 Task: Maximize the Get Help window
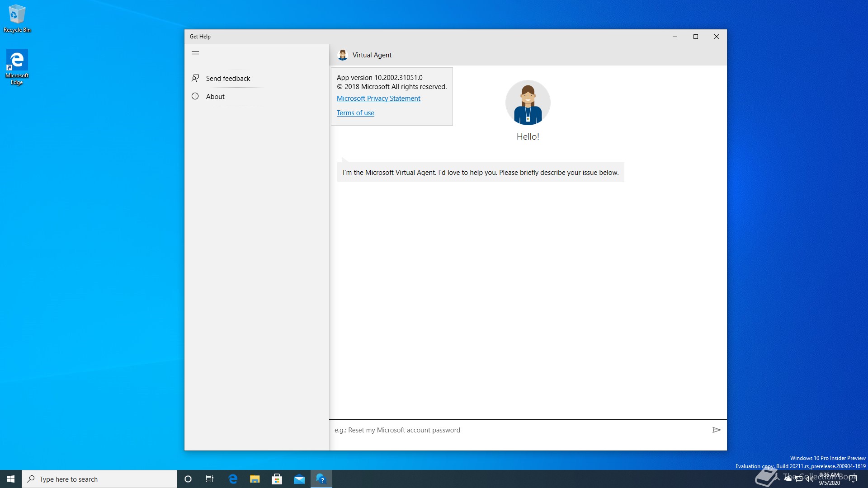pyautogui.click(x=696, y=37)
